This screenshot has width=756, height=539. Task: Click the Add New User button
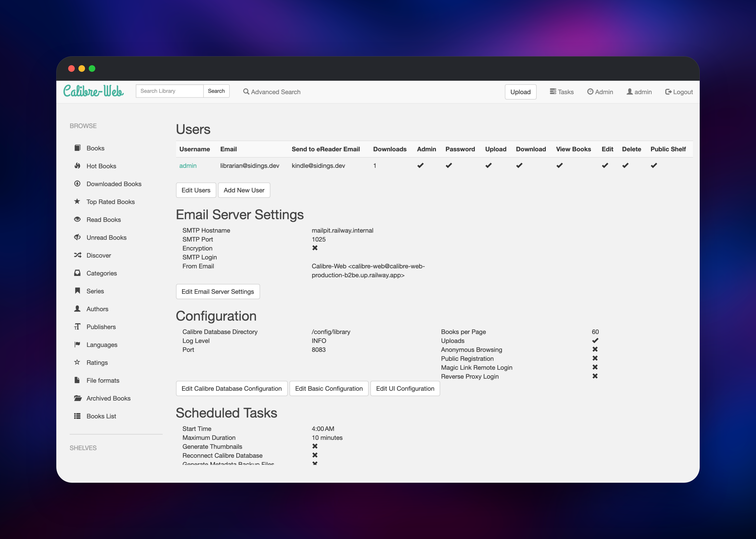pyautogui.click(x=244, y=190)
